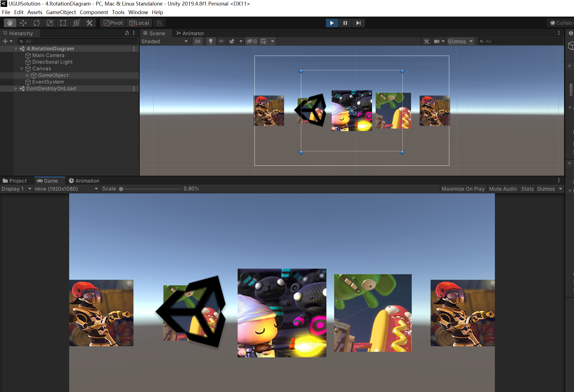574x392 pixels.
Task: Open mine (1920x1080) resolution dropdown
Action: pyautogui.click(x=66, y=189)
